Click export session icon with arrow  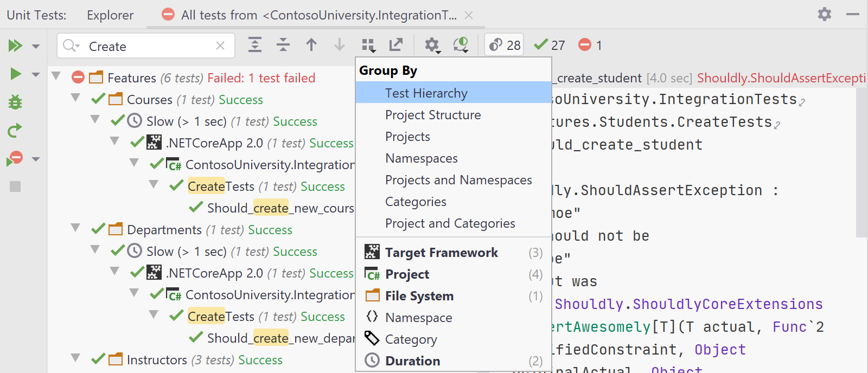[396, 44]
